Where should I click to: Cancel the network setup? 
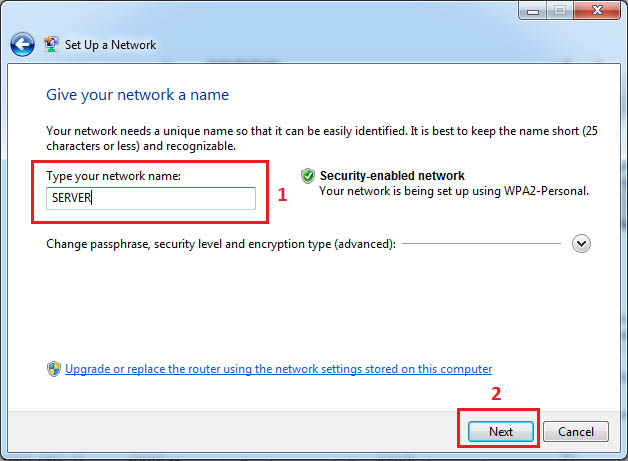coord(576,432)
